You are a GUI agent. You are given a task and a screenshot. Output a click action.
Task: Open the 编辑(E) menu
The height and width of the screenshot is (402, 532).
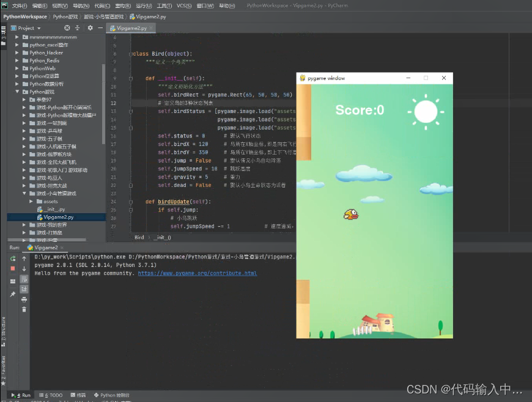40,5
